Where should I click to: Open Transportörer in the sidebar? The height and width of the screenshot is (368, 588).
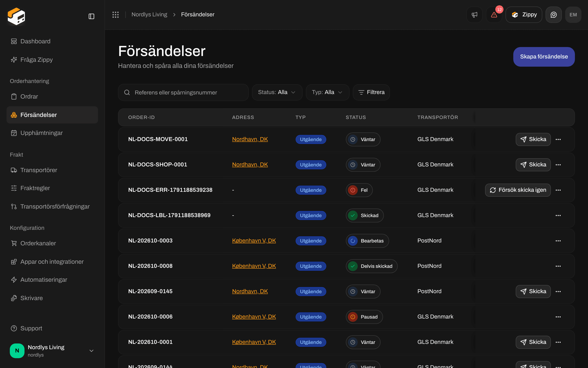tap(52, 170)
